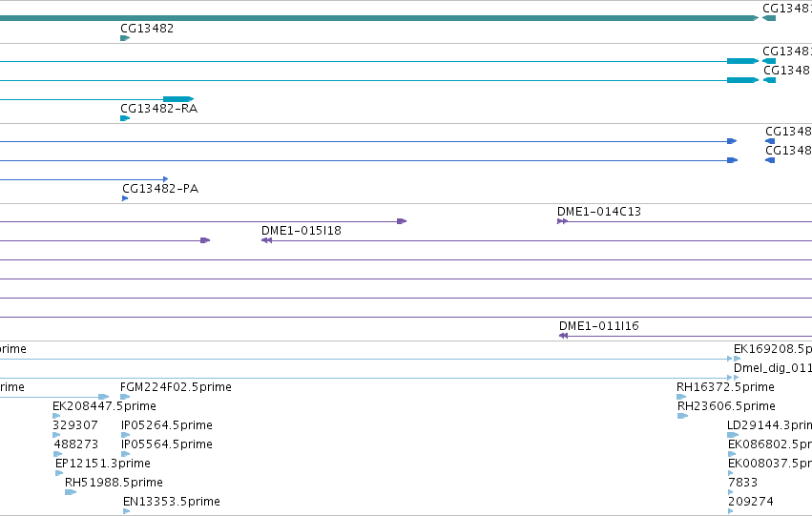Viewport: 812px width, 516px height.
Task: Click the EK008037.5prime label
Action: [770, 464]
